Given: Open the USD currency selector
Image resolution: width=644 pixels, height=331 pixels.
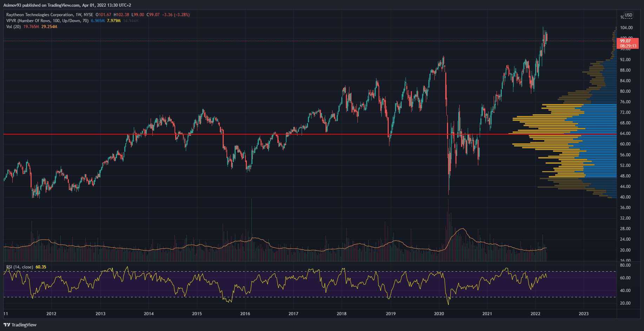Looking at the screenshot, I should click(x=628, y=15).
